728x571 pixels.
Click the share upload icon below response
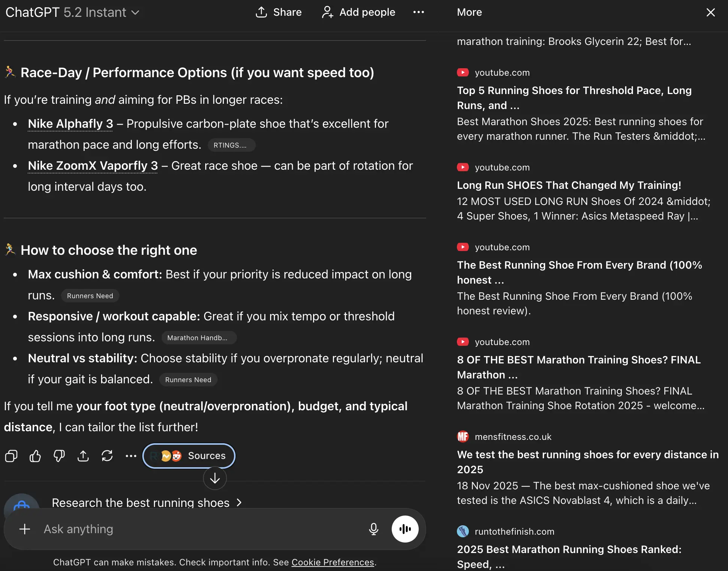click(x=83, y=456)
